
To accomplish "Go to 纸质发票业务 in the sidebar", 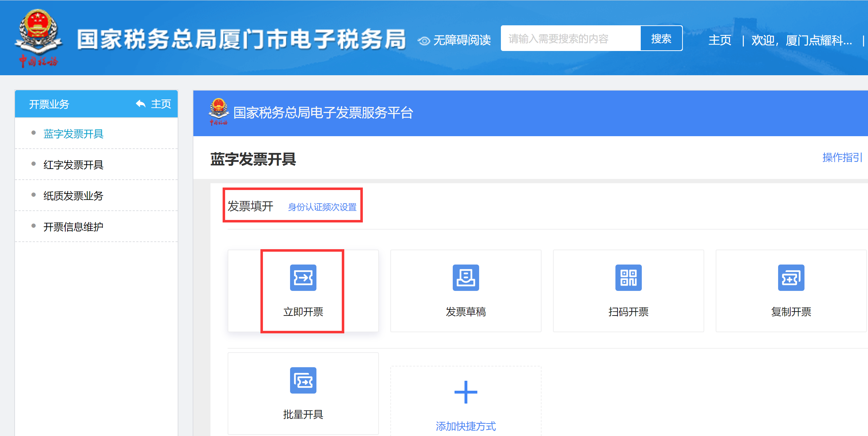I will [x=73, y=196].
